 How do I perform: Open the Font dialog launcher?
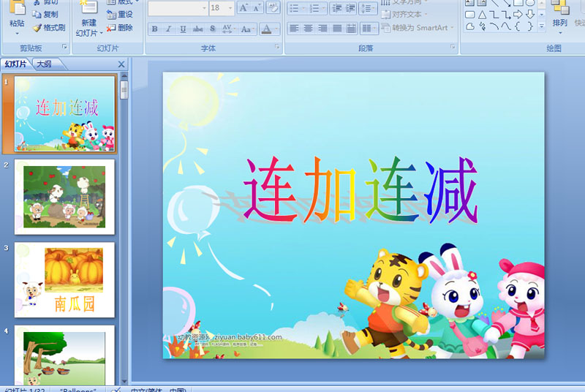(x=277, y=47)
